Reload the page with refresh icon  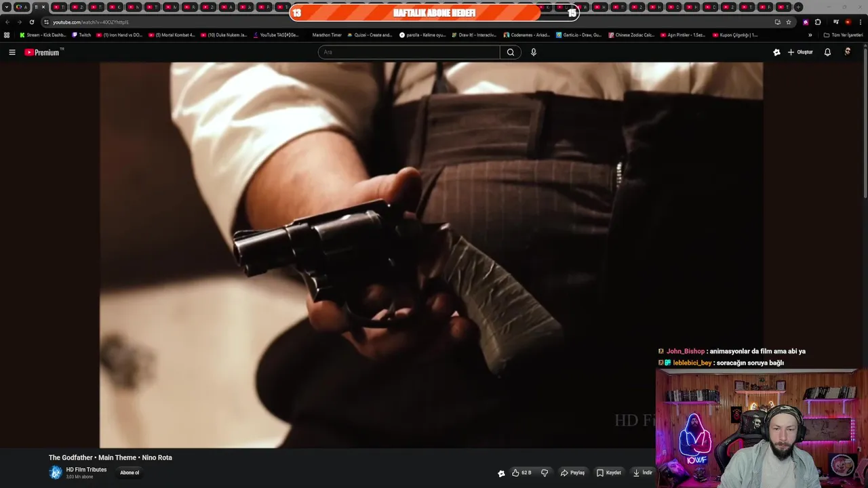(x=31, y=22)
